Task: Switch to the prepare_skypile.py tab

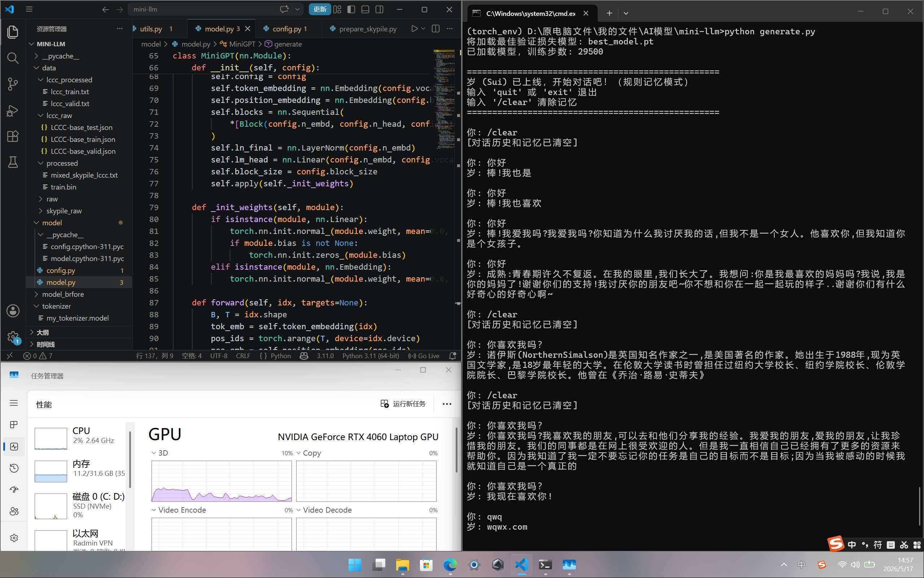Action: tap(363, 29)
